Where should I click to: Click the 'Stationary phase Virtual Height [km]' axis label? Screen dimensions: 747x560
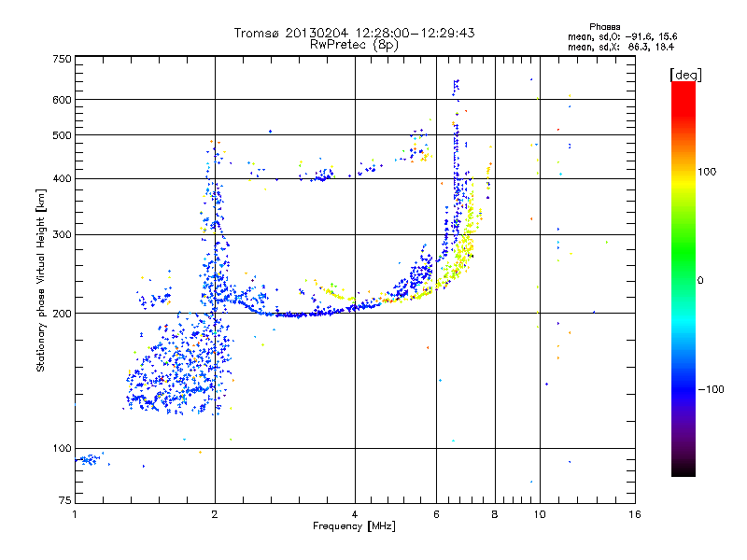41,281
